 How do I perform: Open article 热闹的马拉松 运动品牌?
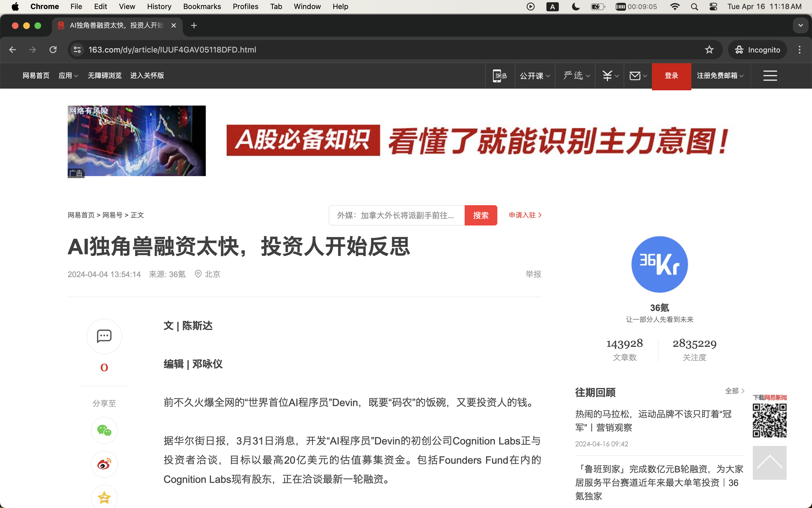[653, 421]
